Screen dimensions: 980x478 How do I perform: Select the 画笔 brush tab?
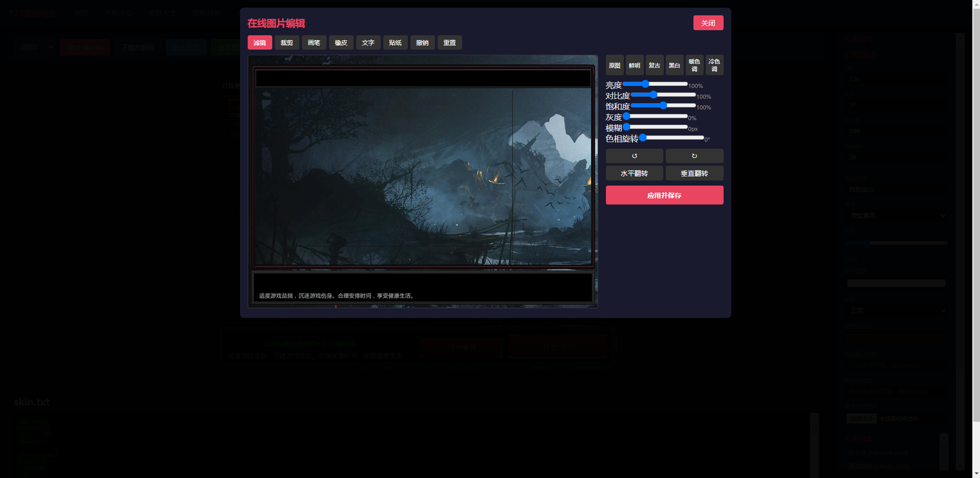click(314, 42)
